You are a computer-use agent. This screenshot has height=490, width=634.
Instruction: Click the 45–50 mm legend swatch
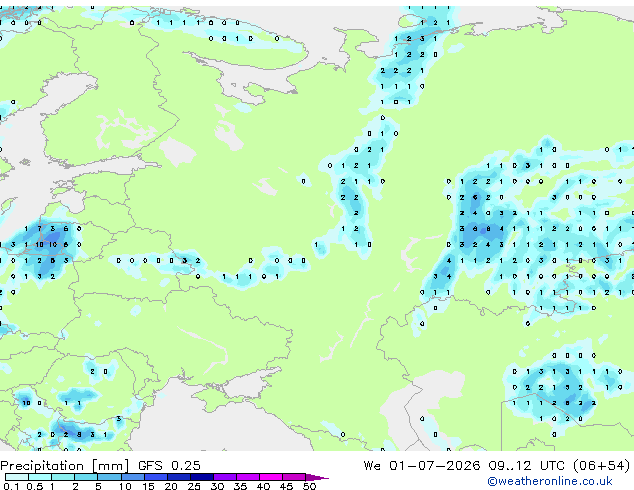click(294, 477)
